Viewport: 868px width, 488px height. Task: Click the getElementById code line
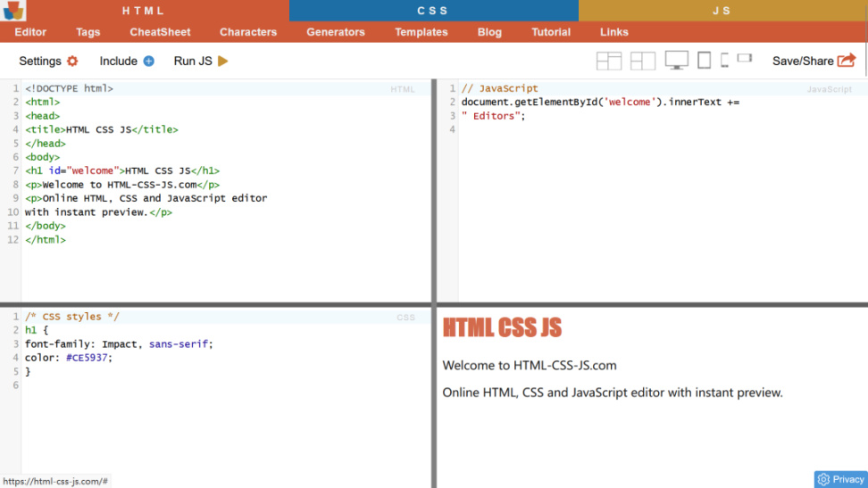[x=600, y=102]
